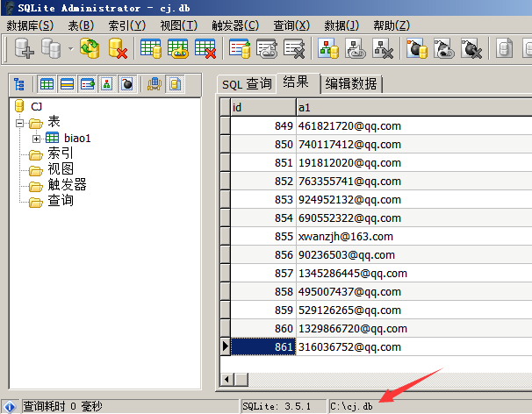Open the 查询(X) menu
This screenshot has height=414, width=532.
[x=291, y=25]
